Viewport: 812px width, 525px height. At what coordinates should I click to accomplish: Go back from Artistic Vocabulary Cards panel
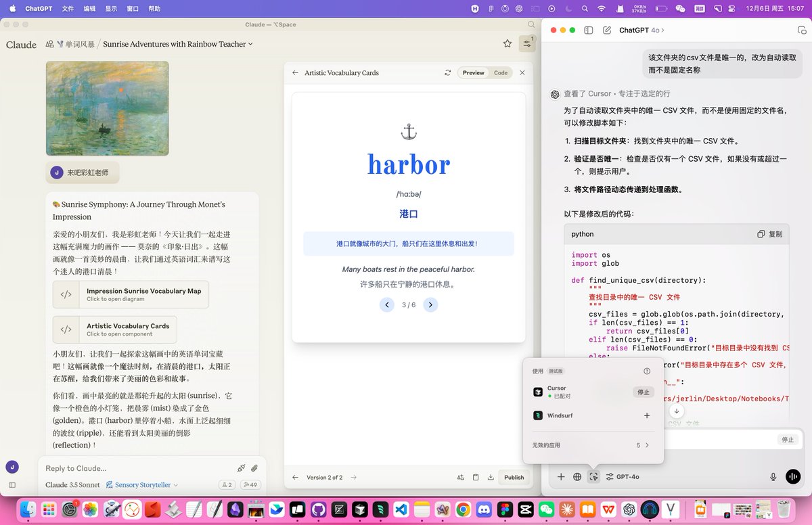[x=295, y=72]
